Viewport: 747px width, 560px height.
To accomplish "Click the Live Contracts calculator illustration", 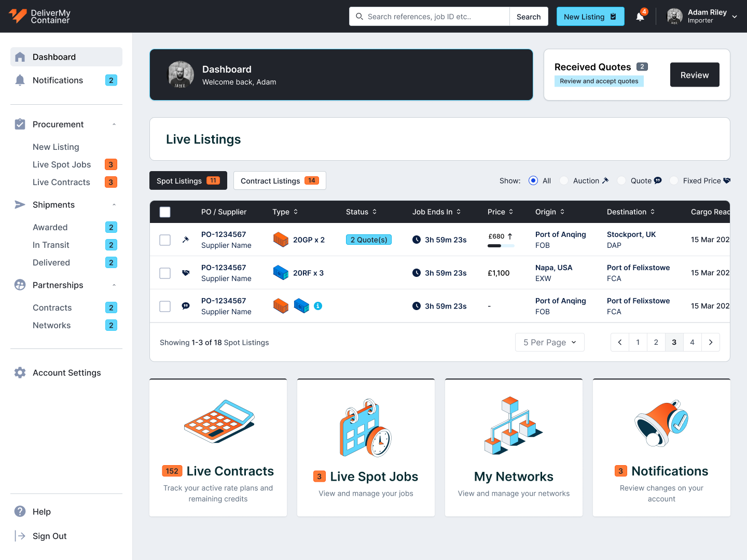I will pos(219,421).
